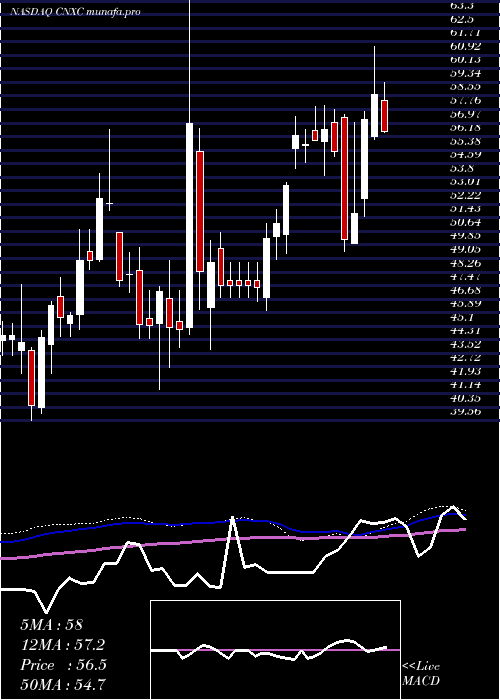Select the 44.31 price axis label
Viewport: 500px width, 700px height.
coord(466,331)
